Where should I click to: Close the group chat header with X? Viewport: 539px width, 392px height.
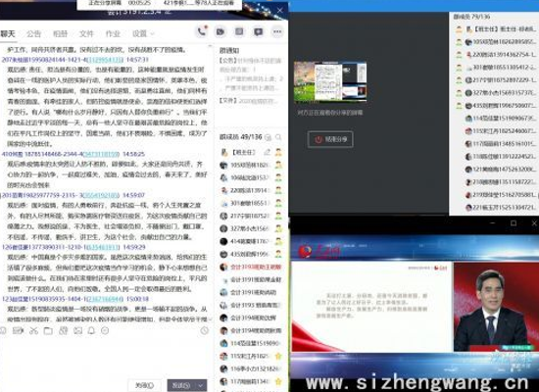point(280,11)
